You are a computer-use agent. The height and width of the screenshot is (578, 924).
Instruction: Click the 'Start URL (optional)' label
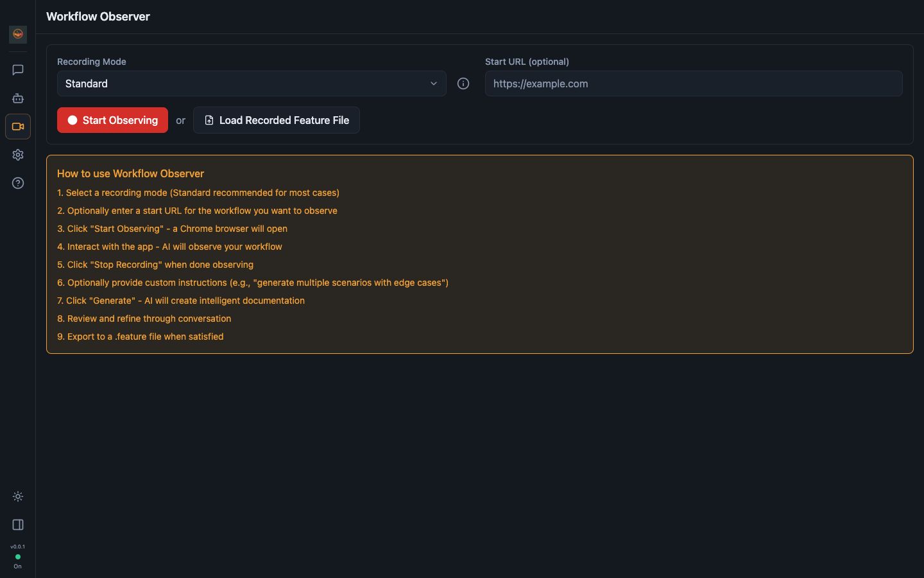(527, 62)
